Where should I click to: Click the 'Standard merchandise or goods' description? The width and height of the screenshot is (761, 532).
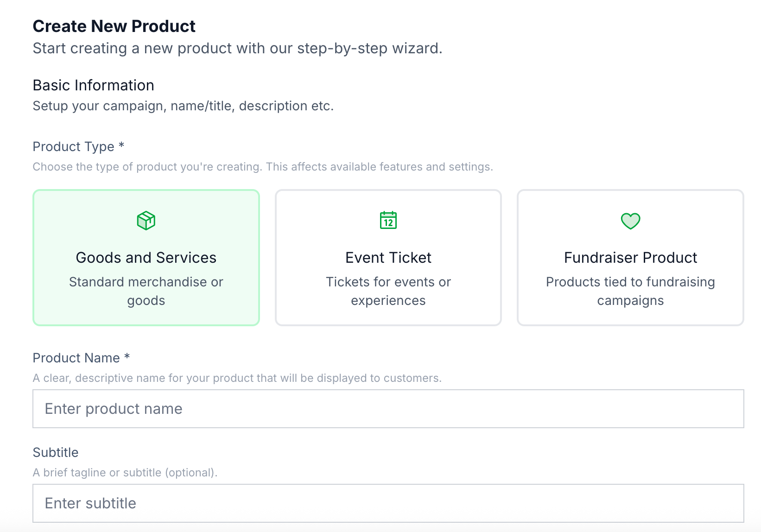(x=146, y=291)
